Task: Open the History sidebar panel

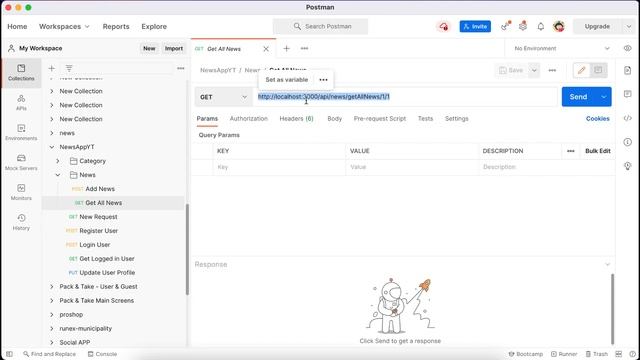Action: tap(21, 222)
